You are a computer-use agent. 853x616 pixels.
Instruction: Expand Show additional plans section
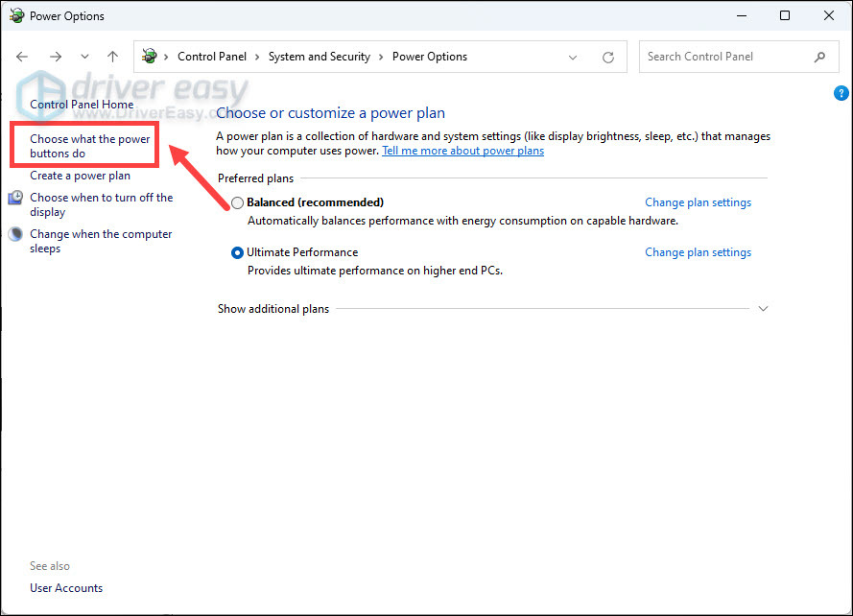tap(763, 309)
